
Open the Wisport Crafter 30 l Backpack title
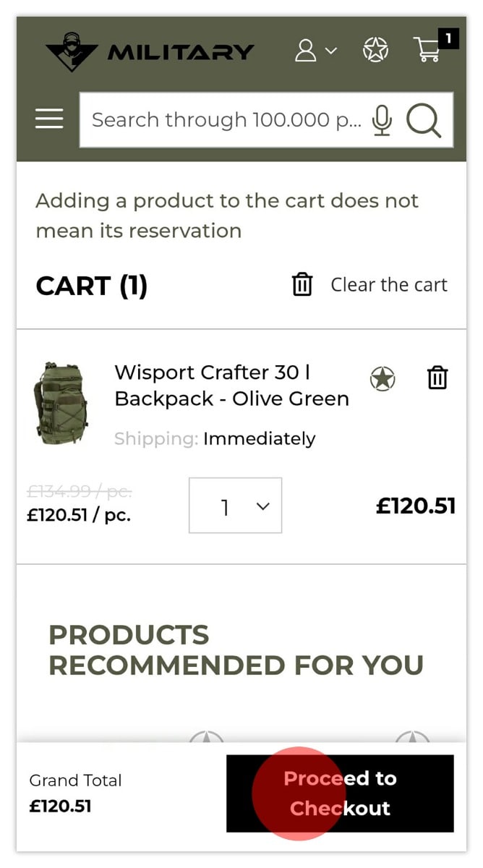tap(231, 386)
